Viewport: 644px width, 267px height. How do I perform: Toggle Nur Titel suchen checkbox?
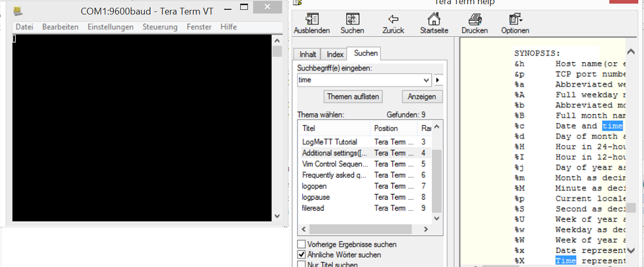pyautogui.click(x=301, y=265)
